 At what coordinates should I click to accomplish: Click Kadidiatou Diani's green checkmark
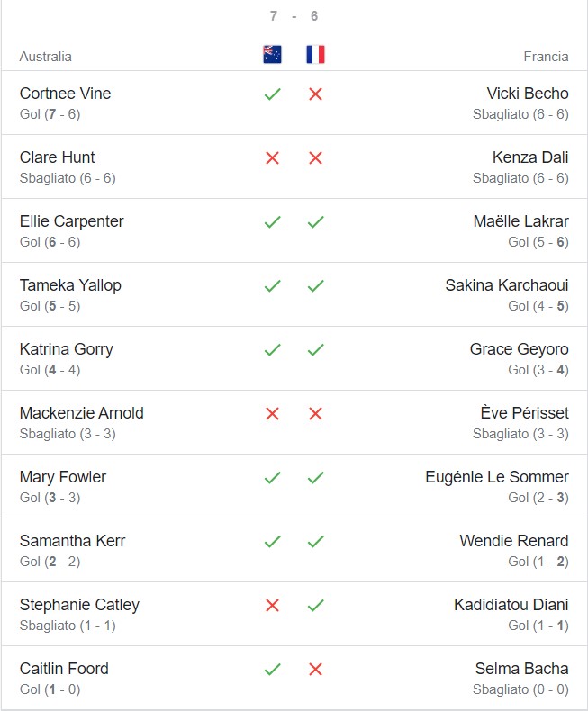315,605
